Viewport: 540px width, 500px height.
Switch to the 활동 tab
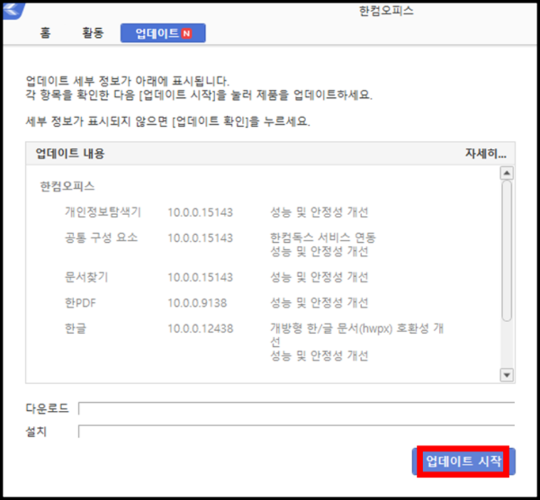click(x=93, y=33)
